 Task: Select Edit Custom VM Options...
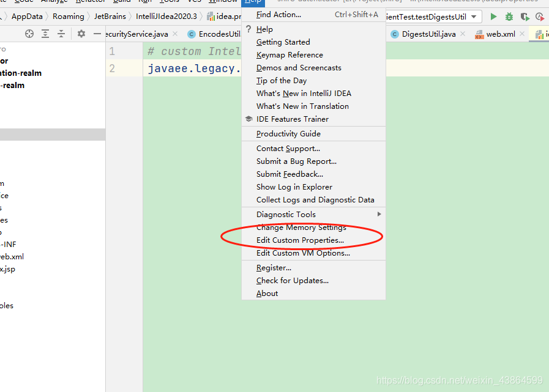pyautogui.click(x=314, y=253)
